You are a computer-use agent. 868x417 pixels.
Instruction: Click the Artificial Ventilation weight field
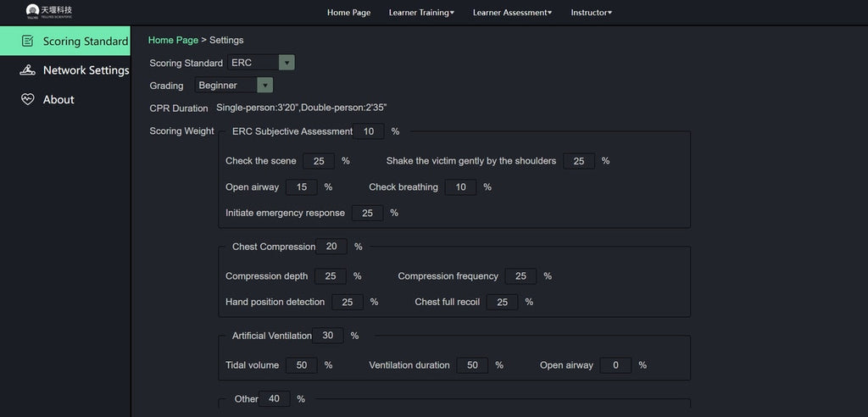click(328, 336)
